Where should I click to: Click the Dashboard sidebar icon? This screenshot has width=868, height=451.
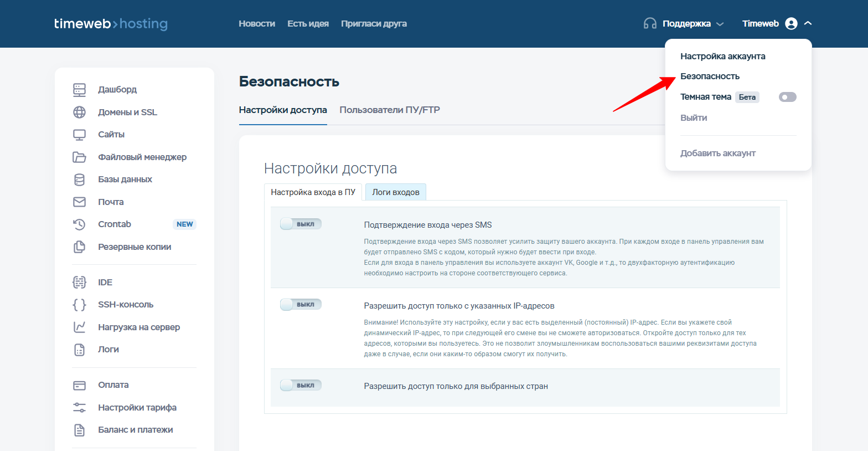coord(80,90)
